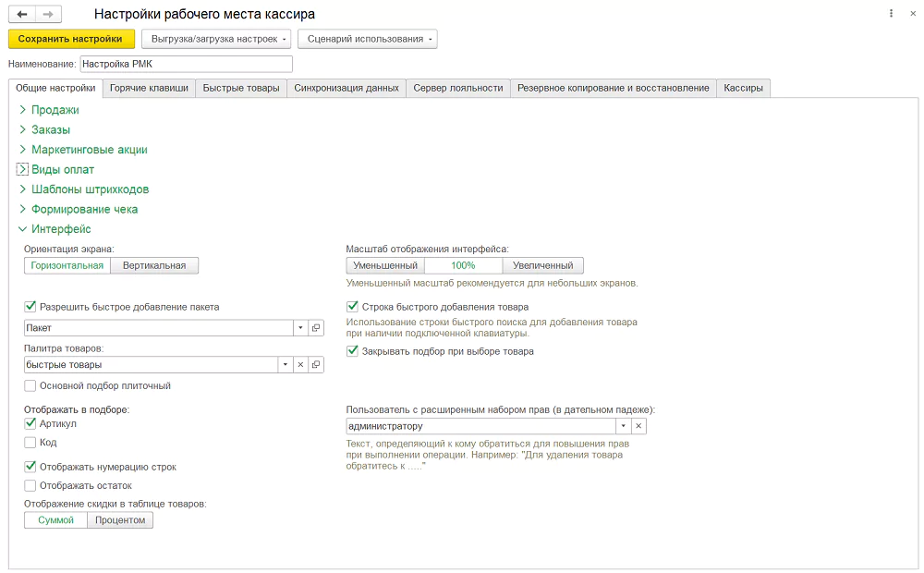The image size is (924, 573).
Task: Open the three-dot more options menu
Action: coord(891,14)
